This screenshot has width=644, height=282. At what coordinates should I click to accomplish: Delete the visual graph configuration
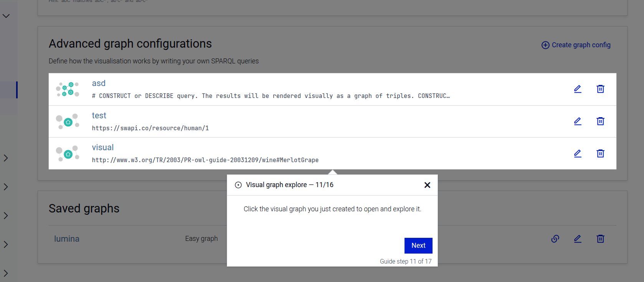[x=600, y=154]
